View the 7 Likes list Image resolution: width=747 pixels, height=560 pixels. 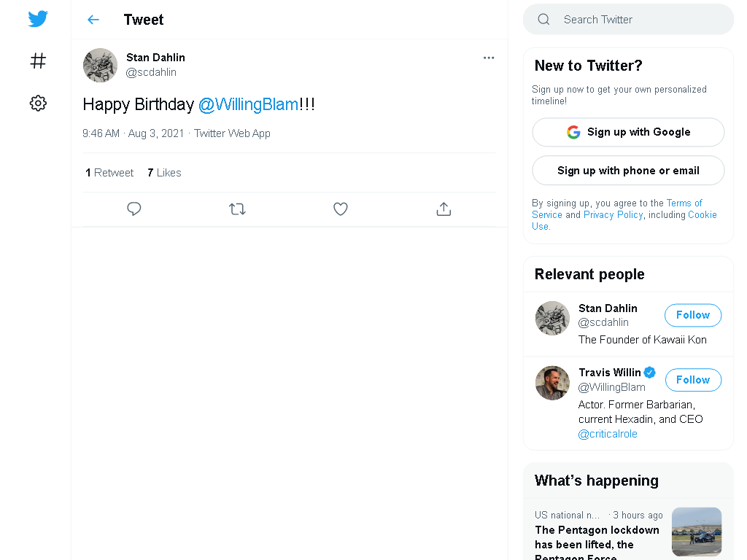point(164,172)
